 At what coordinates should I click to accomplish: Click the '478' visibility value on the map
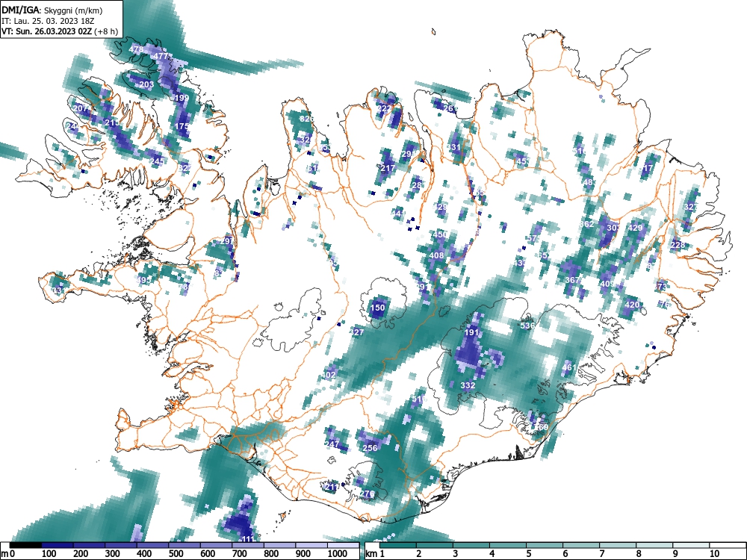point(136,49)
